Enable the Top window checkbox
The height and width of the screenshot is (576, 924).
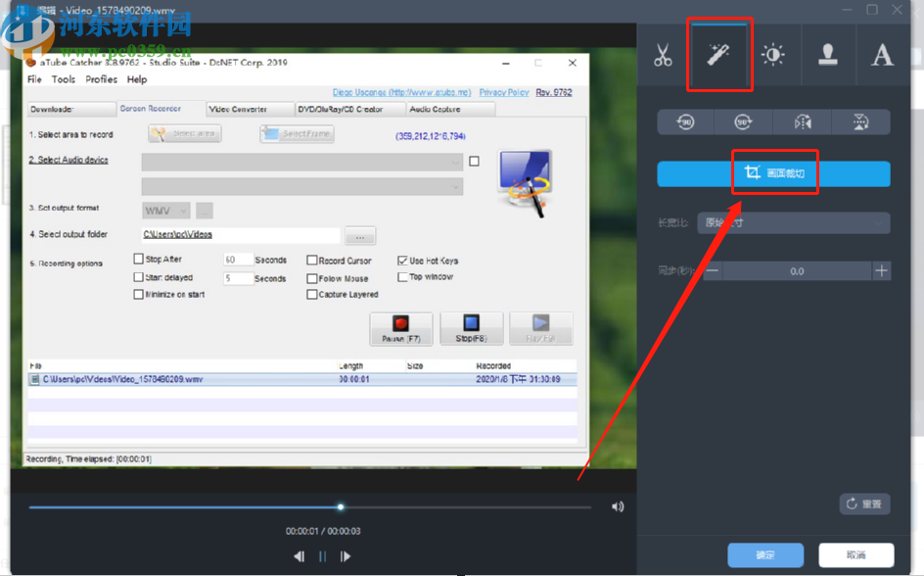point(403,276)
